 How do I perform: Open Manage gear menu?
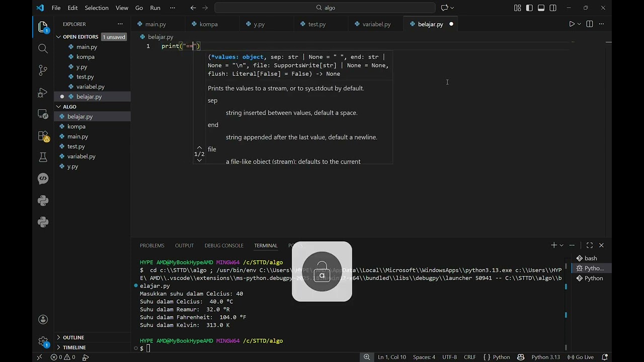click(43, 341)
